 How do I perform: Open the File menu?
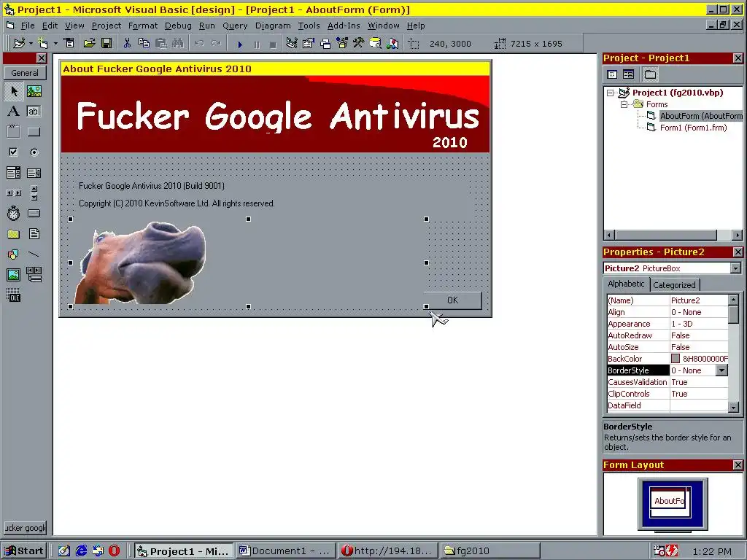(x=28, y=26)
